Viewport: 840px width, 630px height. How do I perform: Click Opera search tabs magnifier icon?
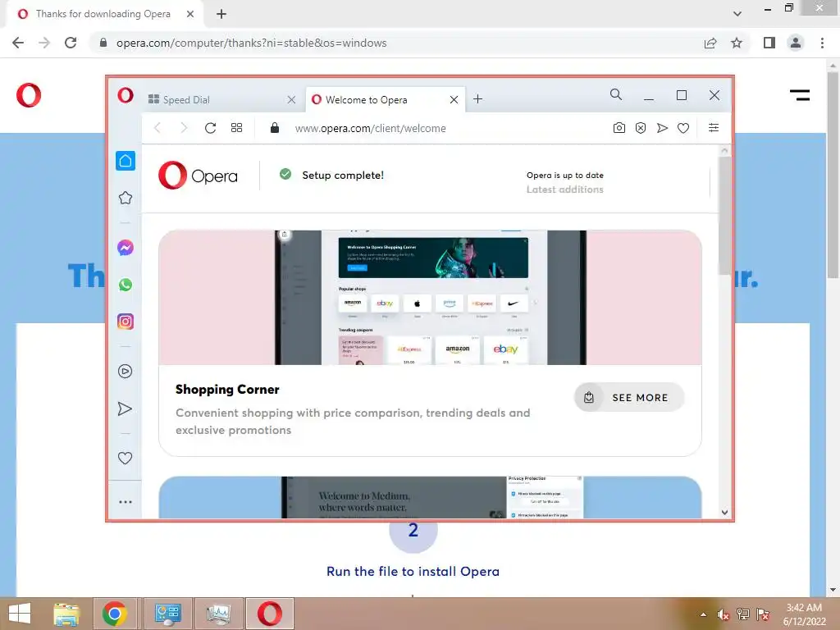tap(616, 95)
